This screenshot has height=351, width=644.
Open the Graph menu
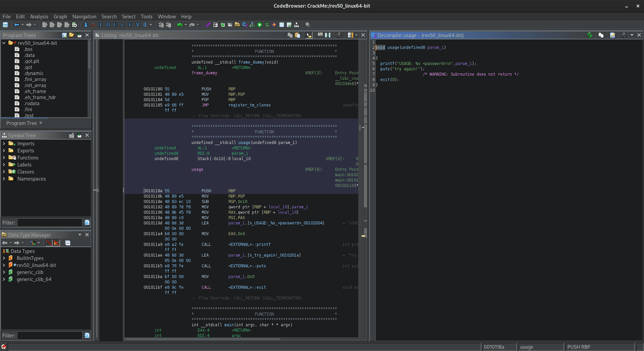(x=60, y=16)
